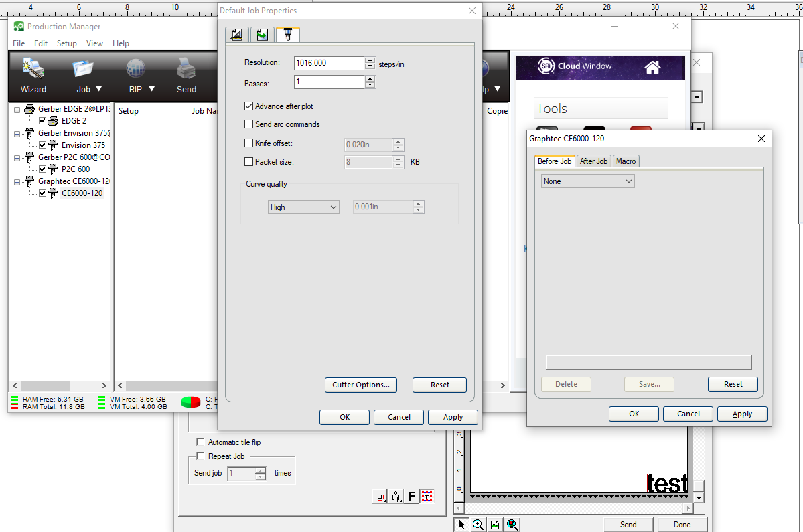The width and height of the screenshot is (803, 532).
Task: Uncheck the EDGE 2 device checkbox
Action: tap(42, 121)
